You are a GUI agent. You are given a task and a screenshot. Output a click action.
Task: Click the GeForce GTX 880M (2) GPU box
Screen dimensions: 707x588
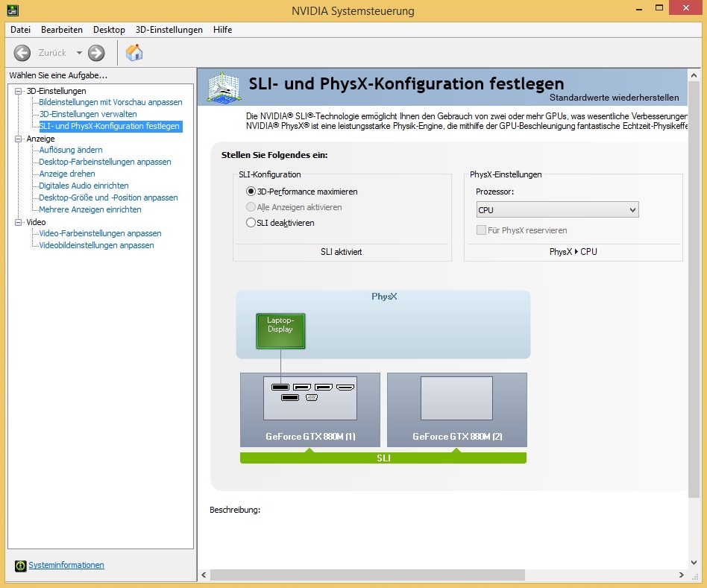click(x=456, y=410)
